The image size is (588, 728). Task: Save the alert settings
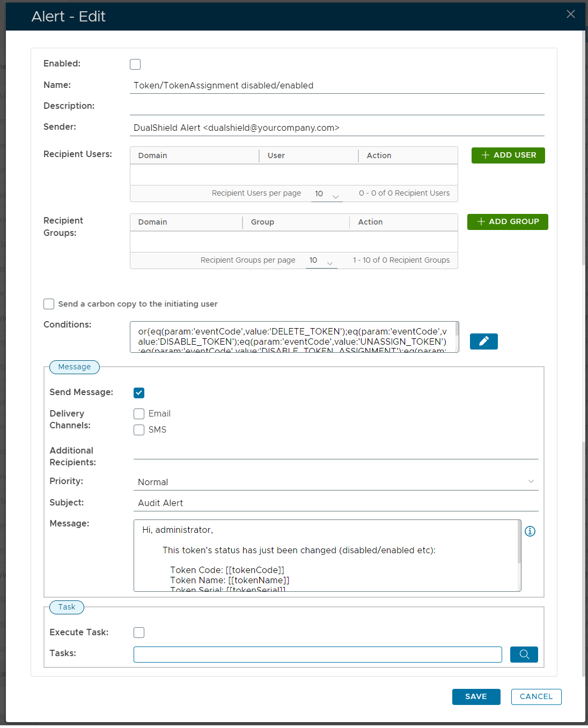pyautogui.click(x=476, y=697)
